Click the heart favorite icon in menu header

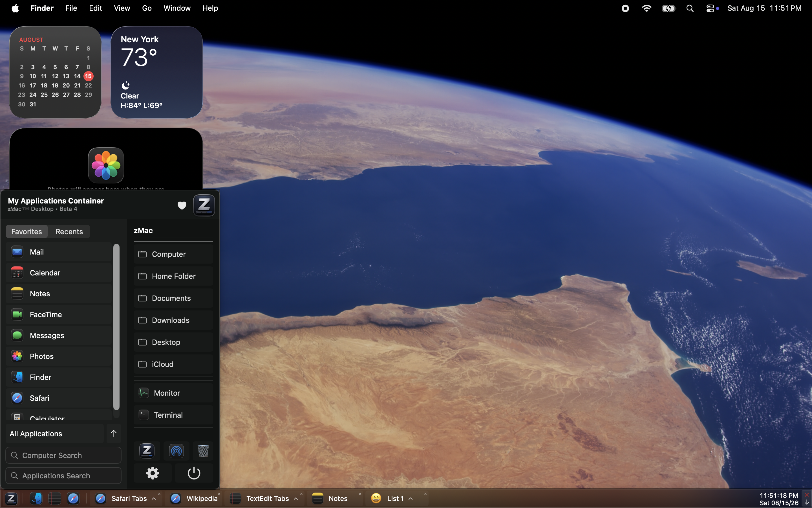[x=182, y=205]
